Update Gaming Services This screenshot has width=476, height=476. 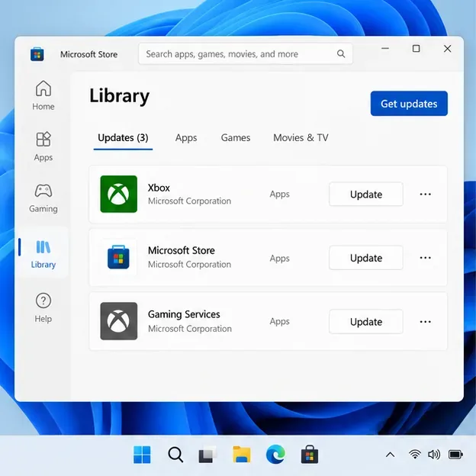coord(366,321)
